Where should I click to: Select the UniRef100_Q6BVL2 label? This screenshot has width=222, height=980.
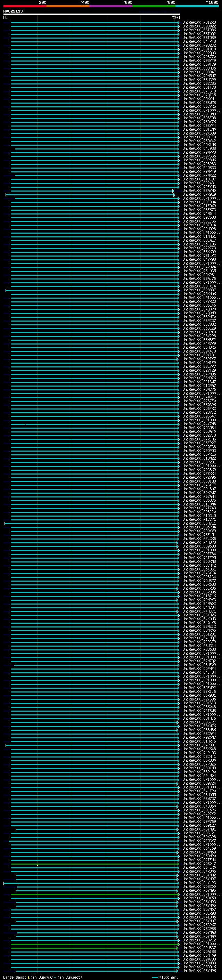coord(199,940)
